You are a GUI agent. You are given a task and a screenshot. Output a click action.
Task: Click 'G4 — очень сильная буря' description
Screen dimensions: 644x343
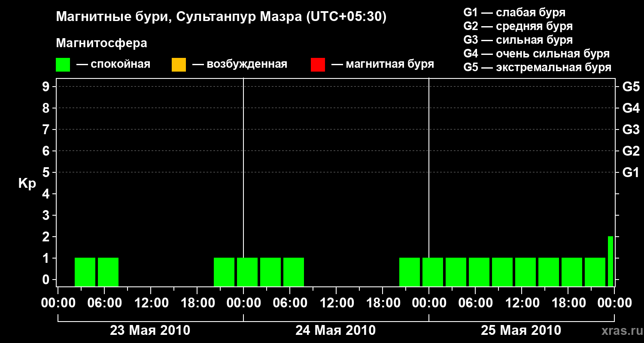click(x=536, y=54)
